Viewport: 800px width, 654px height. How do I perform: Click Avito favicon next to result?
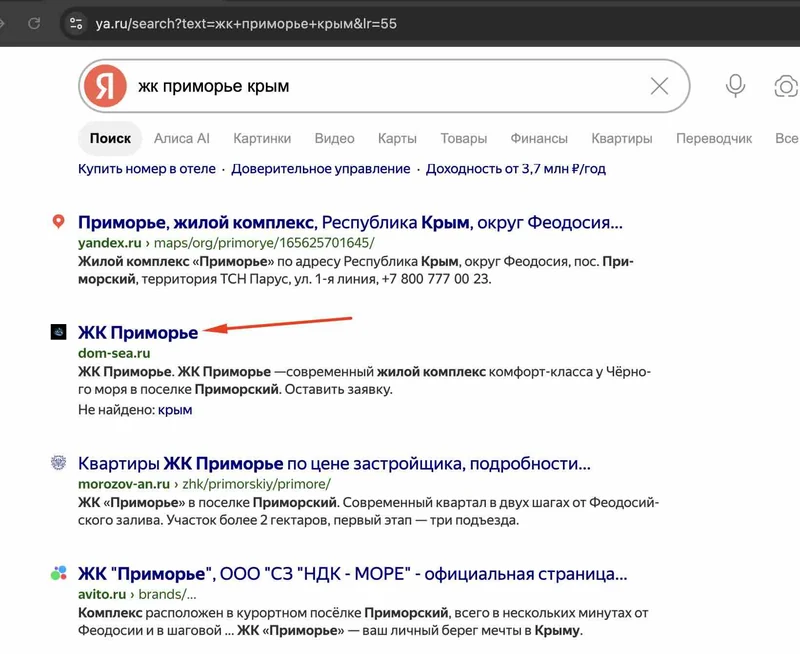[x=59, y=573]
